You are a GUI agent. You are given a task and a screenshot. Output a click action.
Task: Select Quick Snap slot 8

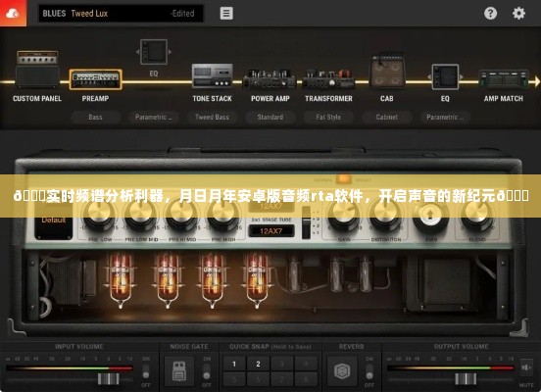pos(306,379)
